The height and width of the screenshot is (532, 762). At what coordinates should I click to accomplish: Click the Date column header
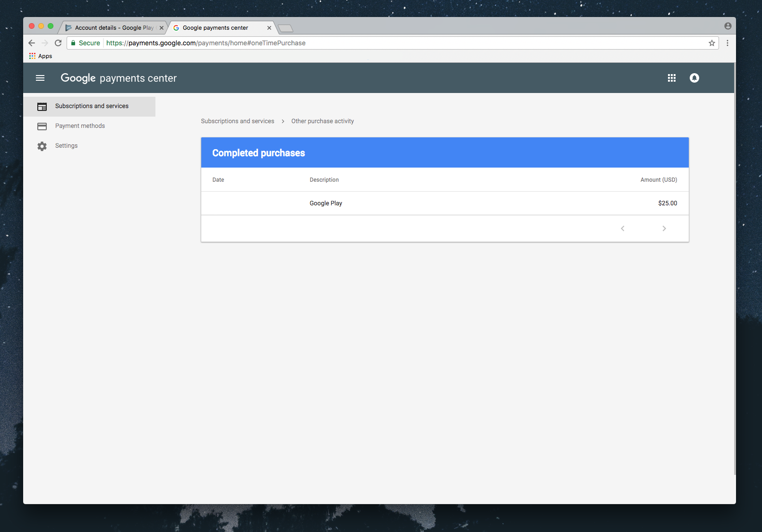click(x=218, y=180)
